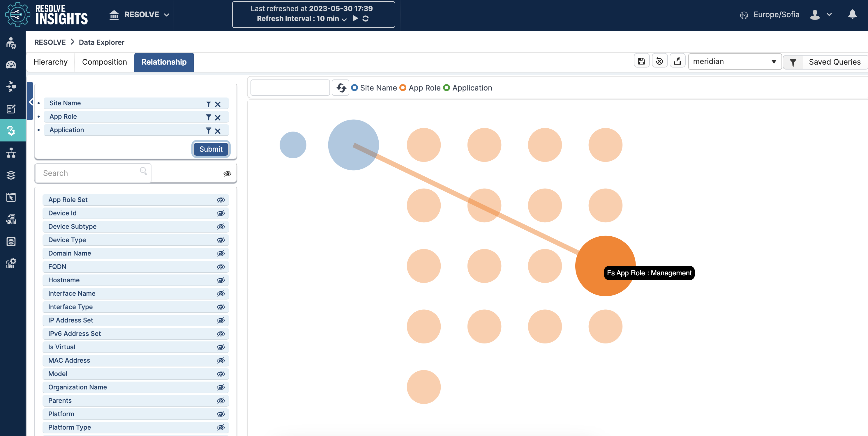Open Saved Queries button

point(834,62)
